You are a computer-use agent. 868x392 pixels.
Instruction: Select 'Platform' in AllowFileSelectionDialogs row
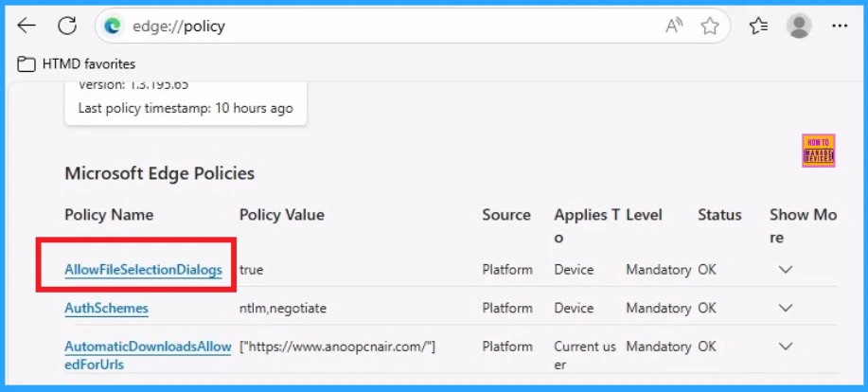coord(507,270)
